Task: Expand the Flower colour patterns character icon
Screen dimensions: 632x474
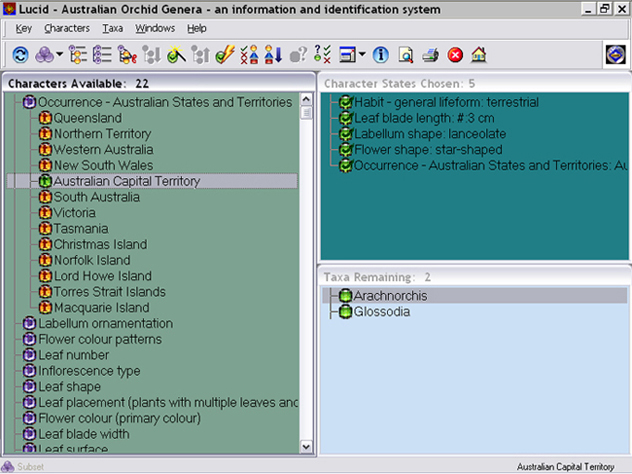Action: pyautogui.click(x=29, y=339)
